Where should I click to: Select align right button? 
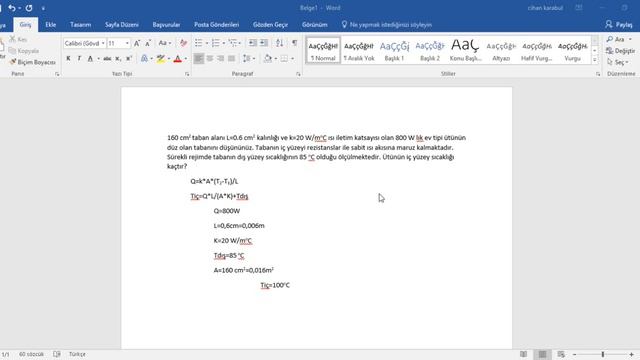(x=220, y=59)
